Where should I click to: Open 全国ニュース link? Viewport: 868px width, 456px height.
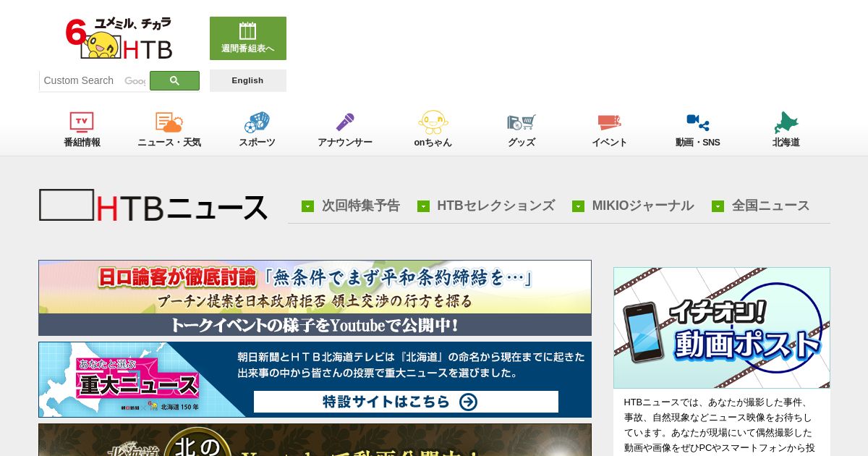(x=771, y=206)
